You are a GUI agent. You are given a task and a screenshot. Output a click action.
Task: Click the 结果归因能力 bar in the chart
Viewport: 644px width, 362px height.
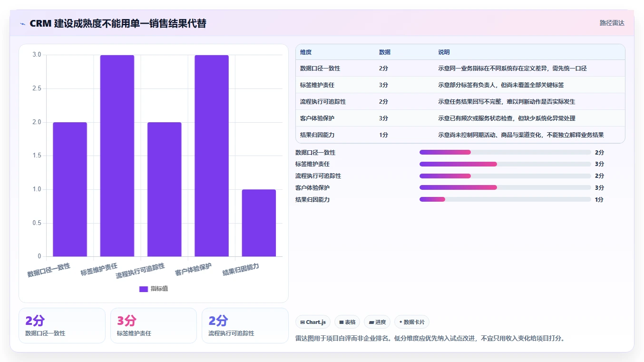259,223
